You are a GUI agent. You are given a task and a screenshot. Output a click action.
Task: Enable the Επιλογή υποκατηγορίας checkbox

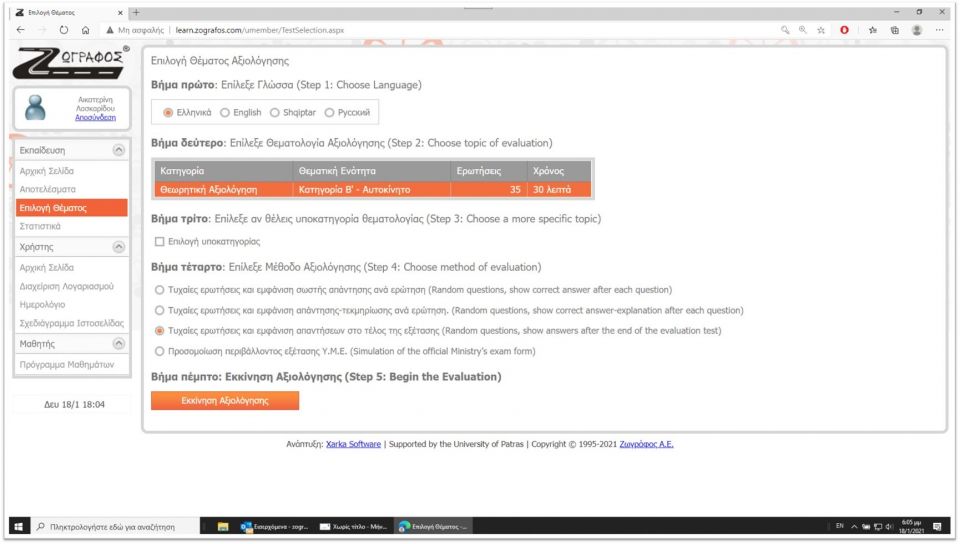click(x=159, y=241)
